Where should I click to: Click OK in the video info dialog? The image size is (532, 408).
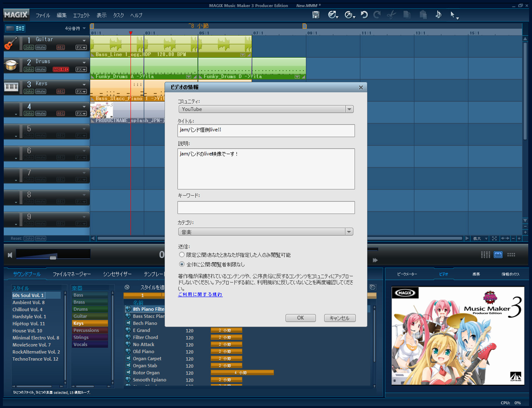click(300, 318)
